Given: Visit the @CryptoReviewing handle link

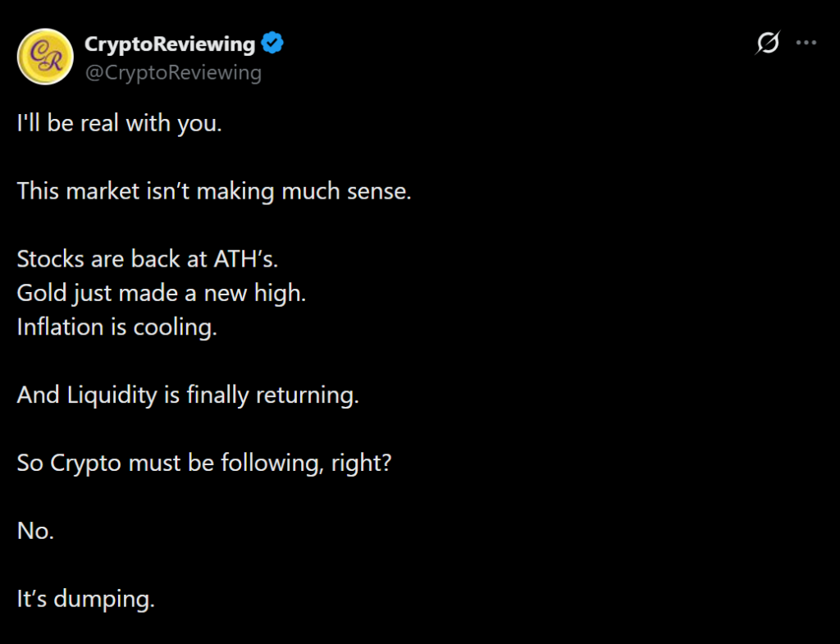Looking at the screenshot, I should coord(173,72).
